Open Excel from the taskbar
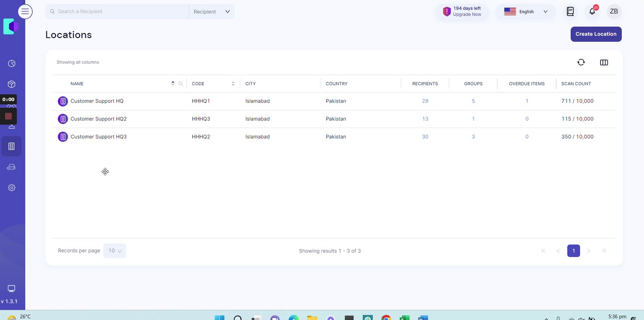This screenshot has height=320, width=644. click(x=404, y=318)
